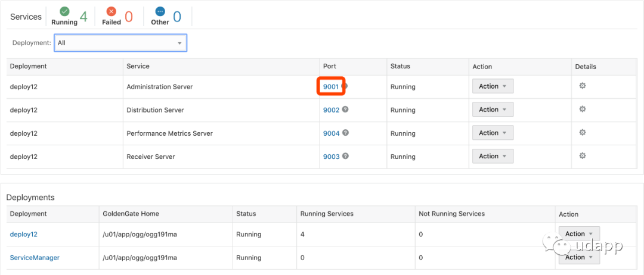
Task: Select the Administration Server service cell
Action: tap(221, 87)
